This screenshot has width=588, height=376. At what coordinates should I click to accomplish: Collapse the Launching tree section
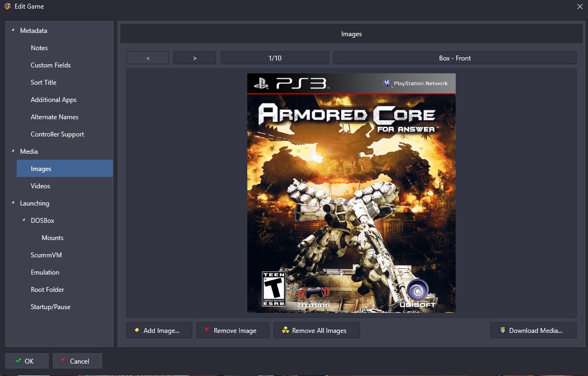[x=13, y=203]
